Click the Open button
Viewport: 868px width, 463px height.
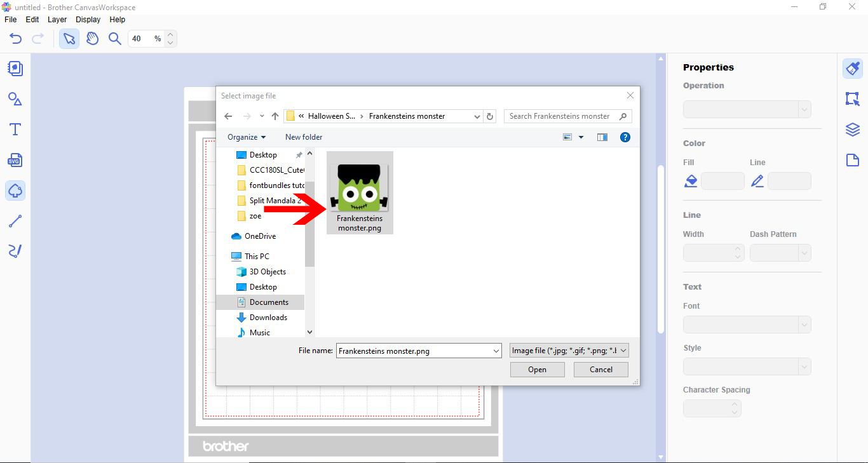537,370
